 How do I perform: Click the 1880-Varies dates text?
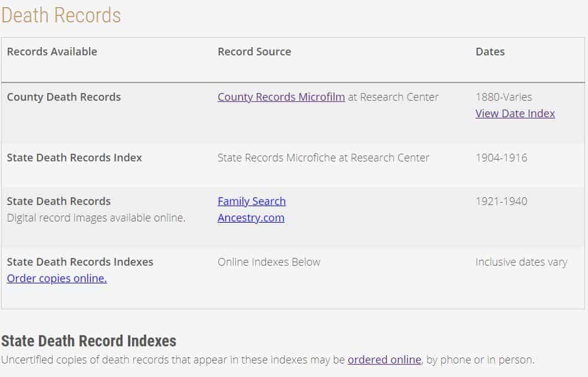(x=504, y=97)
